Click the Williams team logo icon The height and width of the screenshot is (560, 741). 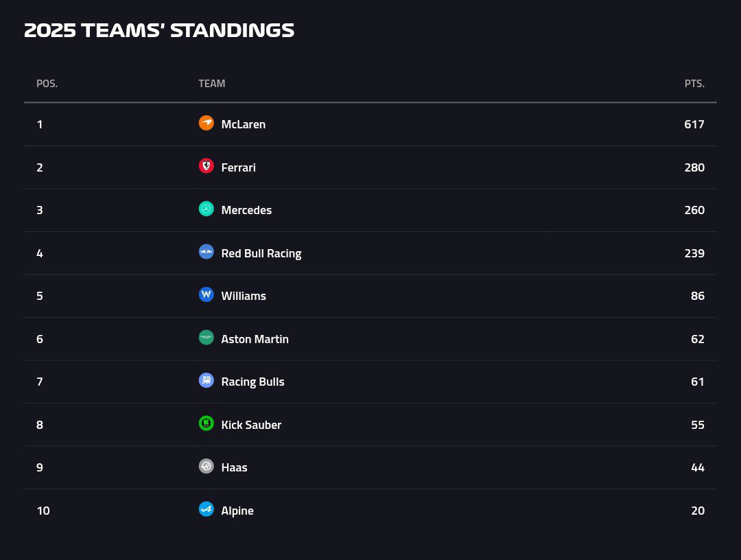click(206, 295)
